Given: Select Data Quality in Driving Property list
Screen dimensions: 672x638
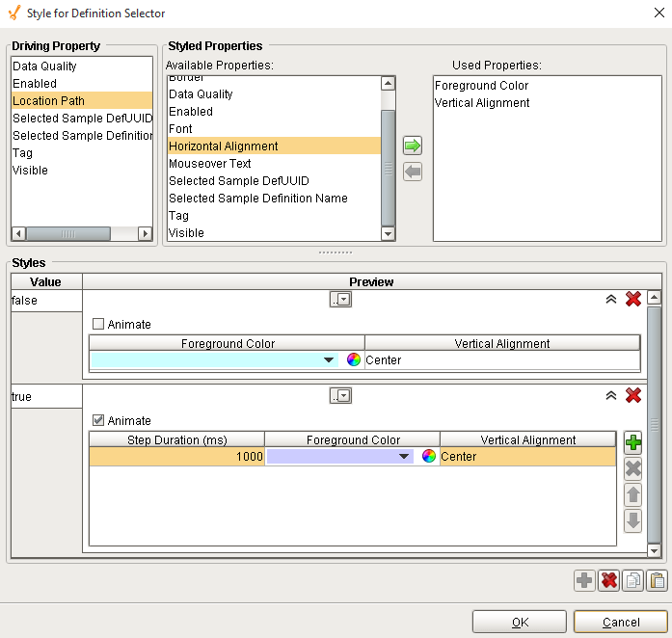Looking at the screenshot, I should point(81,66).
